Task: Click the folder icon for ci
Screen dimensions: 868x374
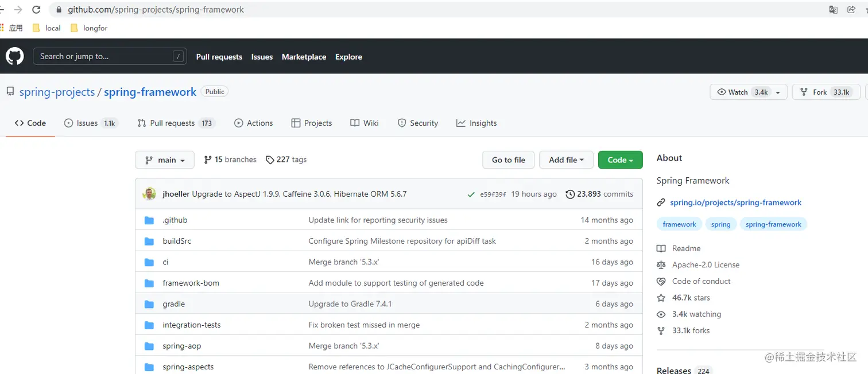Action: click(x=149, y=262)
